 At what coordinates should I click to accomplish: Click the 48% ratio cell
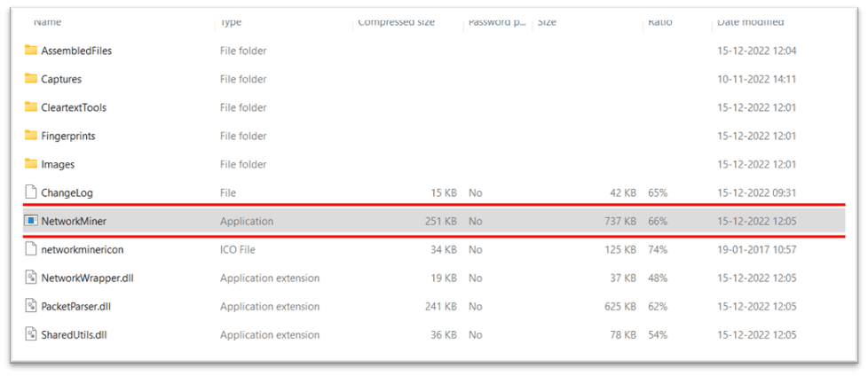tap(658, 278)
